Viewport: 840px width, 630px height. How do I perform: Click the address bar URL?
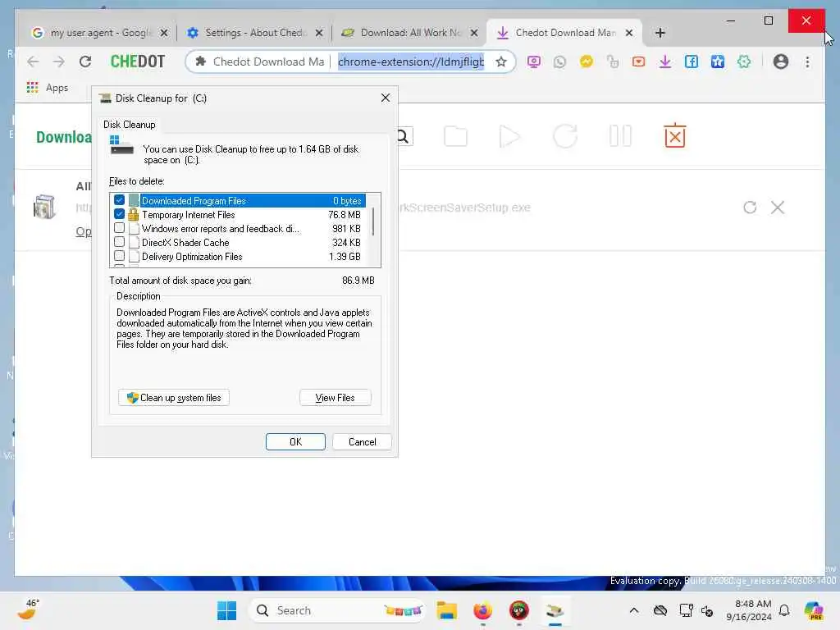(x=410, y=62)
